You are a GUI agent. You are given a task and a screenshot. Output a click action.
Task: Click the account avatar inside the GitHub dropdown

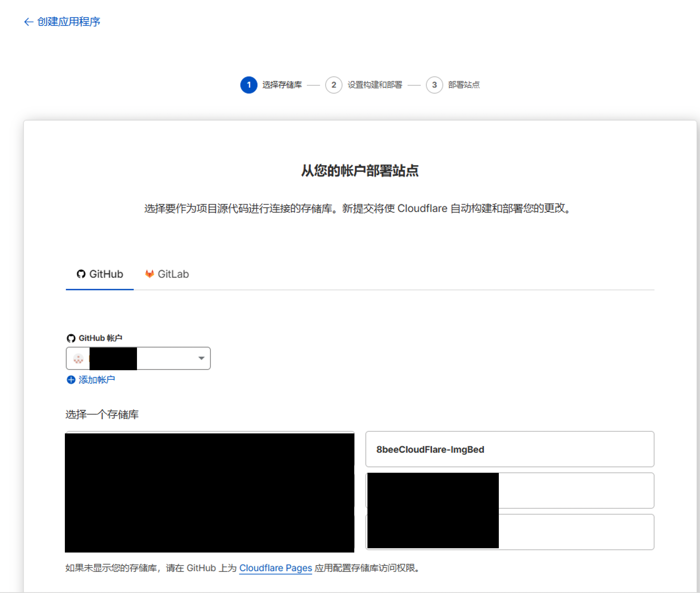pyautogui.click(x=78, y=358)
